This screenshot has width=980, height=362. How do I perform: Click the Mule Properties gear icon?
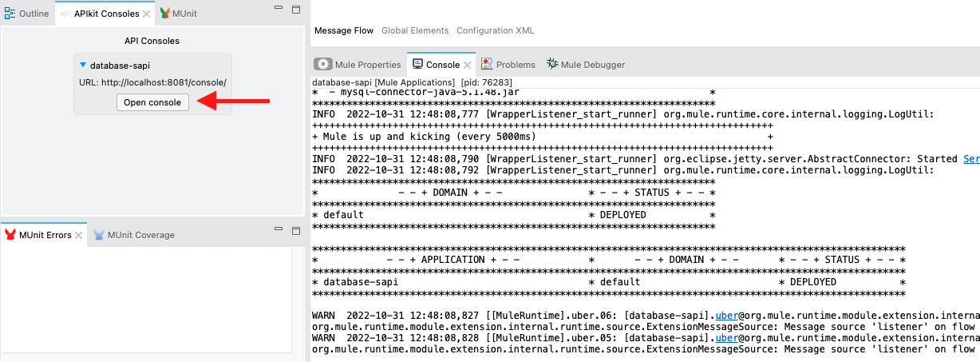pyautogui.click(x=323, y=65)
